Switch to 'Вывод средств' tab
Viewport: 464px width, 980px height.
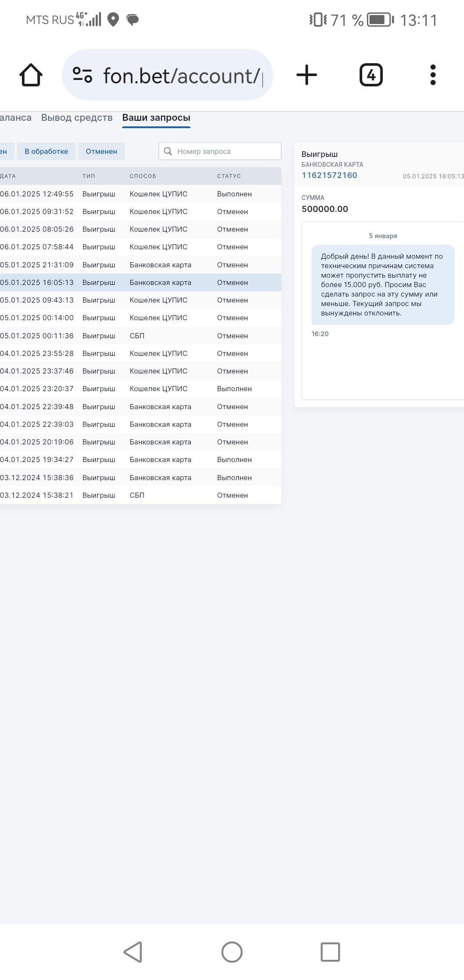[x=77, y=118]
